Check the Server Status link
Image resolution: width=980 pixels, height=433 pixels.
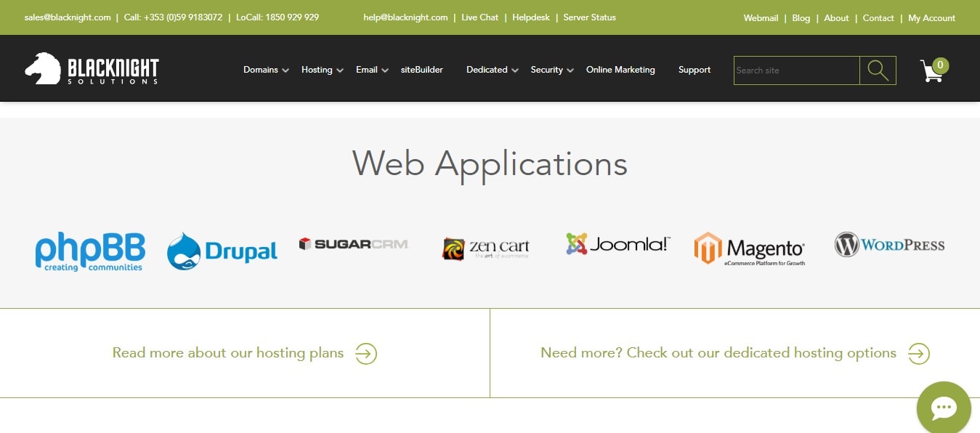tap(589, 17)
